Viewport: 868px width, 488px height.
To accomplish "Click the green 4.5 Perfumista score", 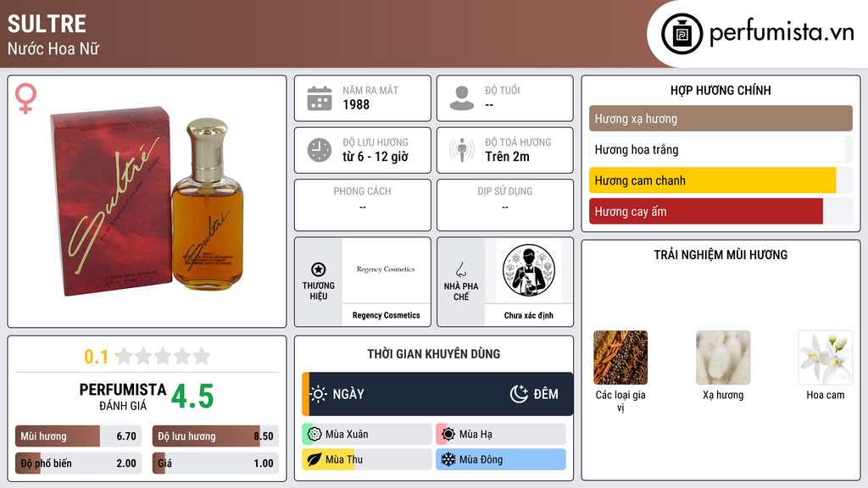I will point(192,396).
